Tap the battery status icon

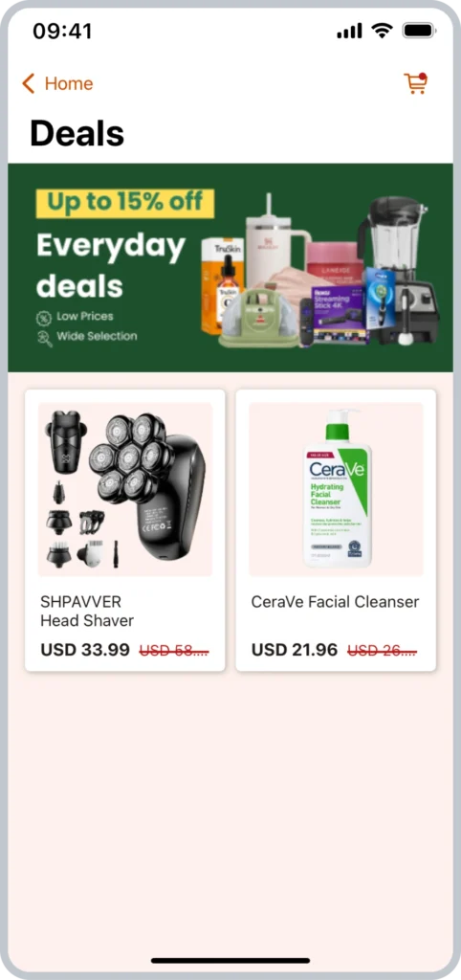click(419, 30)
